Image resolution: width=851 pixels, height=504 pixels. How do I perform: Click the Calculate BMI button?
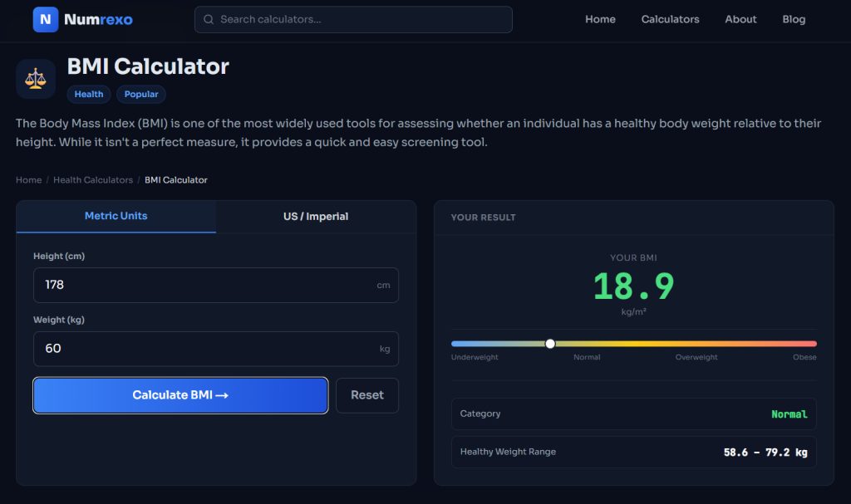pos(180,395)
